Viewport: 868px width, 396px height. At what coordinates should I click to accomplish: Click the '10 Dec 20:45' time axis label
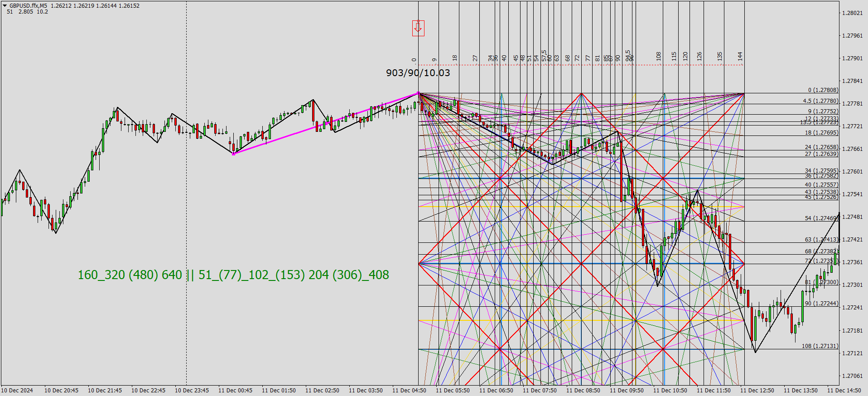click(x=61, y=391)
